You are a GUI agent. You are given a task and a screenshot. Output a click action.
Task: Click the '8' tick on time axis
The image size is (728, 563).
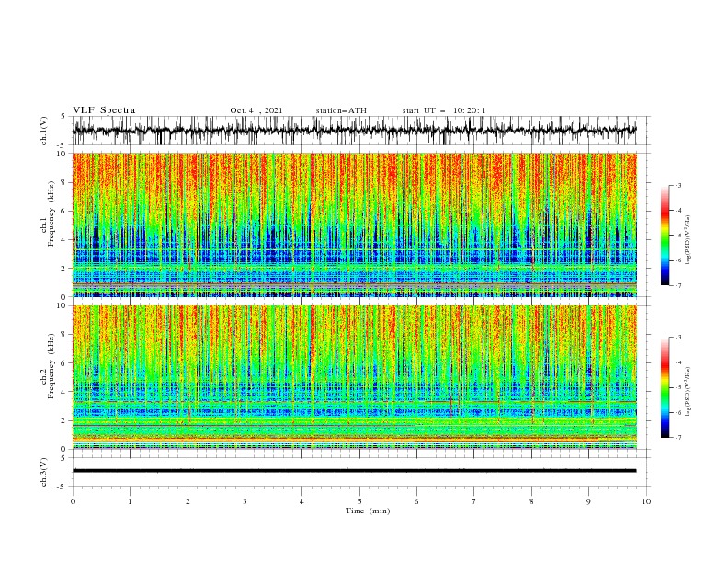tap(531, 501)
